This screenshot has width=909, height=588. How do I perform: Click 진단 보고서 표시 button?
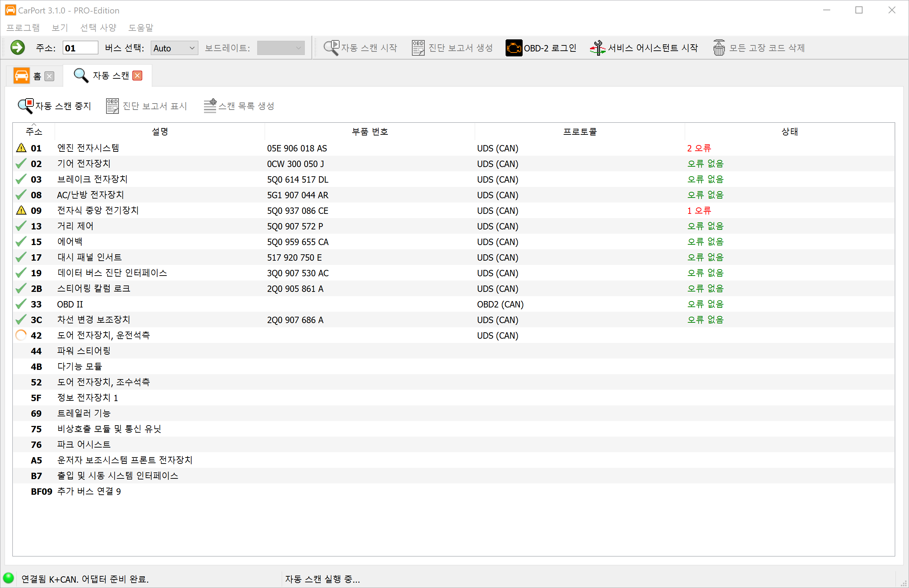tap(147, 106)
